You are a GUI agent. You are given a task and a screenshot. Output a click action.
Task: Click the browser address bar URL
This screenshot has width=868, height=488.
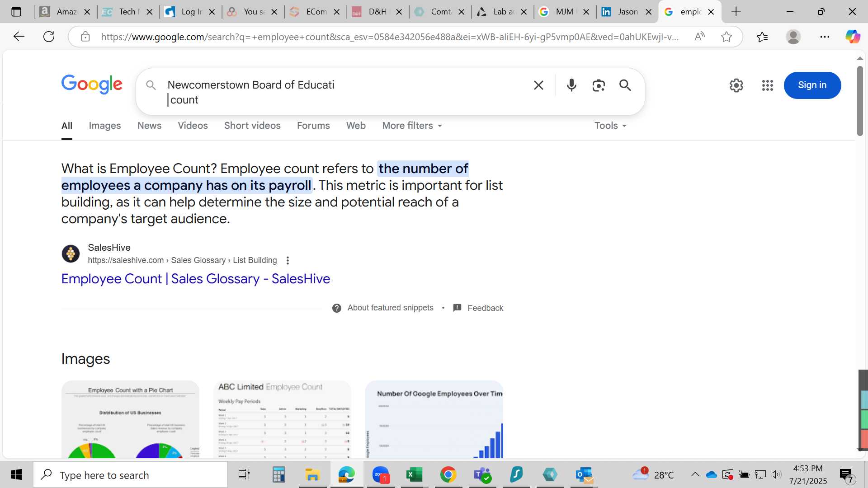pos(389,37)
